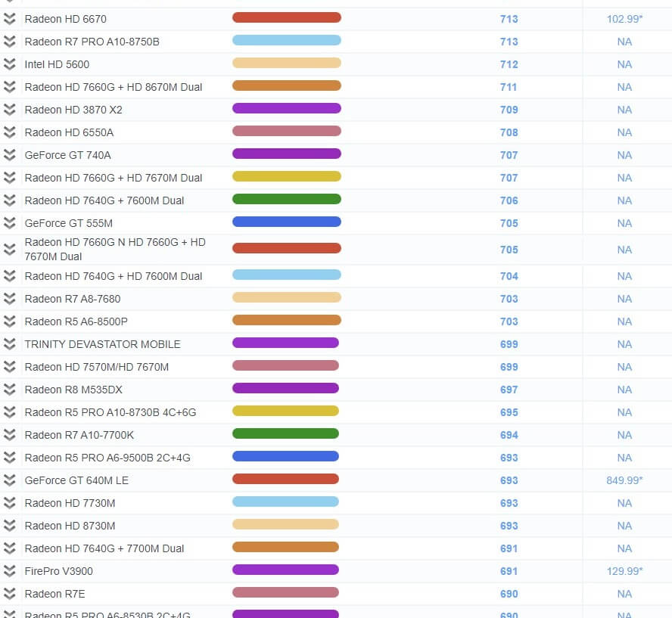Expand the Radeon R7 PRO A10-8750B row chevron
The height and width of the screenshot is (618, 672).
pyautogui.click(x=9, y=42)
